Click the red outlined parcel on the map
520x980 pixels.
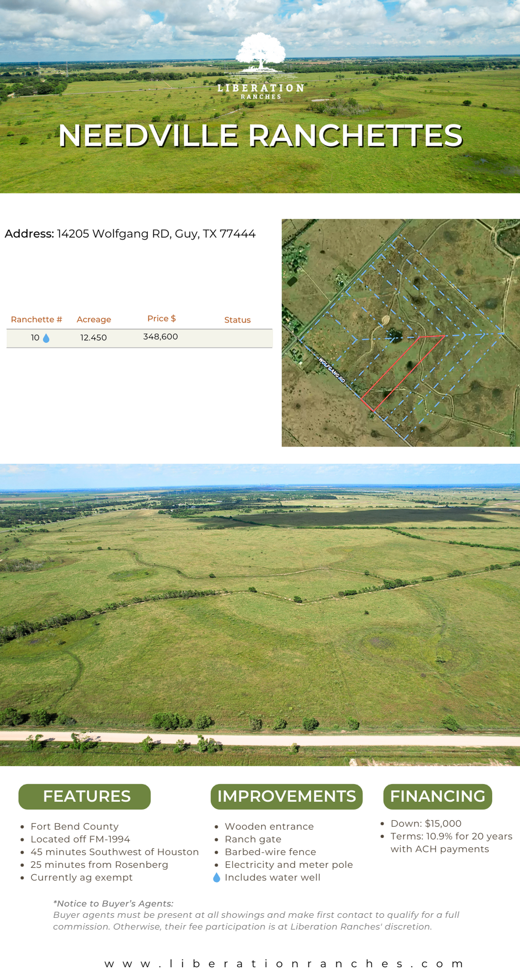[402, 372]
